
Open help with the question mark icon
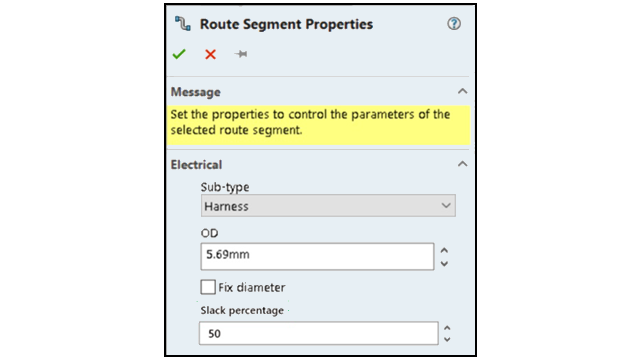click(454, 24)
